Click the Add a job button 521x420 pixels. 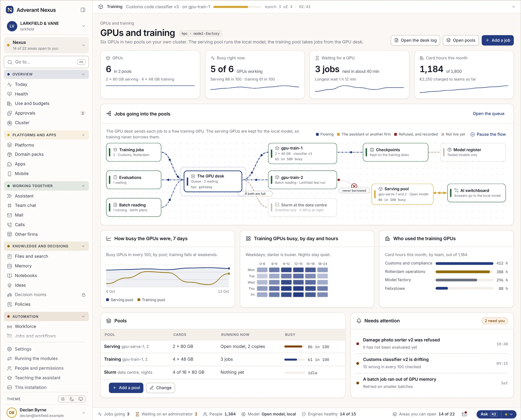tap(498, 40)
